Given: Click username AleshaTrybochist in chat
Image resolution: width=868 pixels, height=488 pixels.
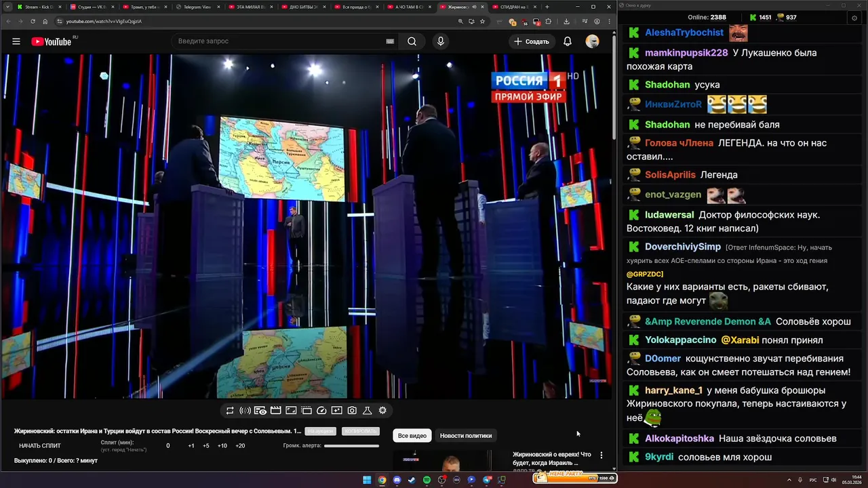Looking at the screenshot, I should 684,33.
